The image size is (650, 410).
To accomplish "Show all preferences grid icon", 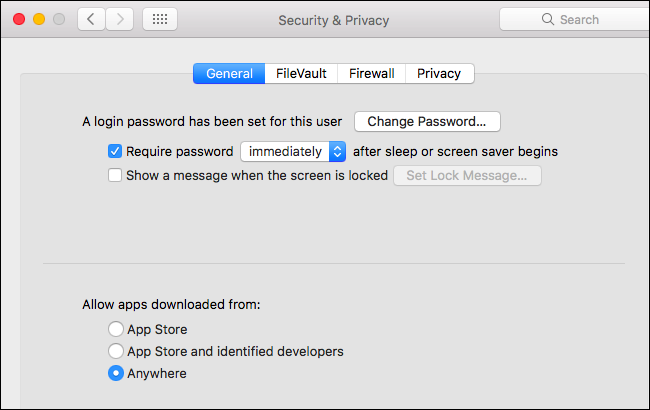I will [160, 20].
